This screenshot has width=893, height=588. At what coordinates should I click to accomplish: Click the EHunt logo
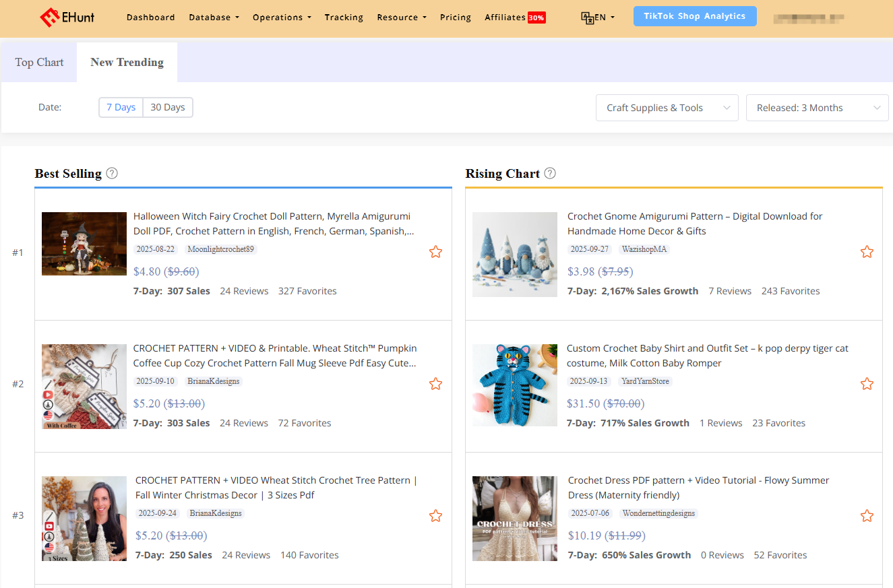coord(67,17)
